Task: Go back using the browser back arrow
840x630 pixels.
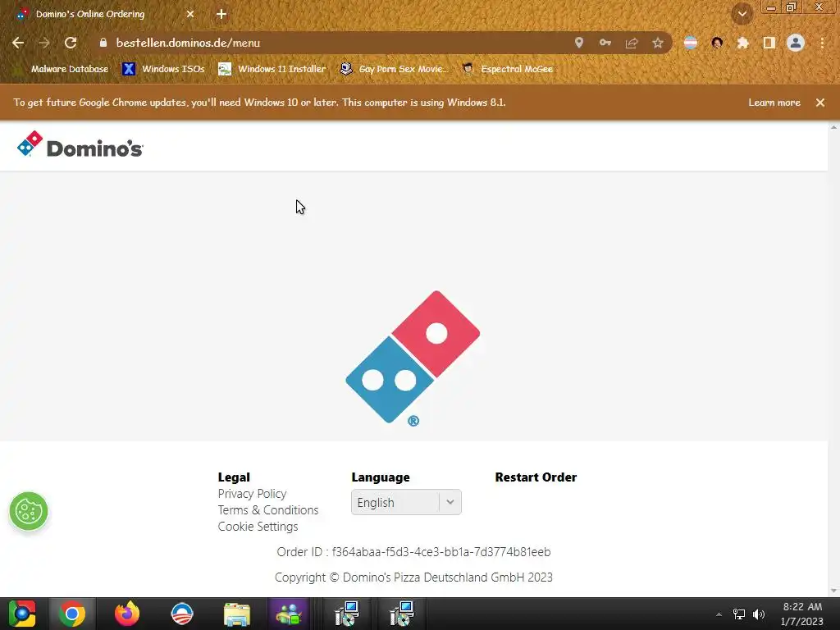Action: click(x=18, y=43)
